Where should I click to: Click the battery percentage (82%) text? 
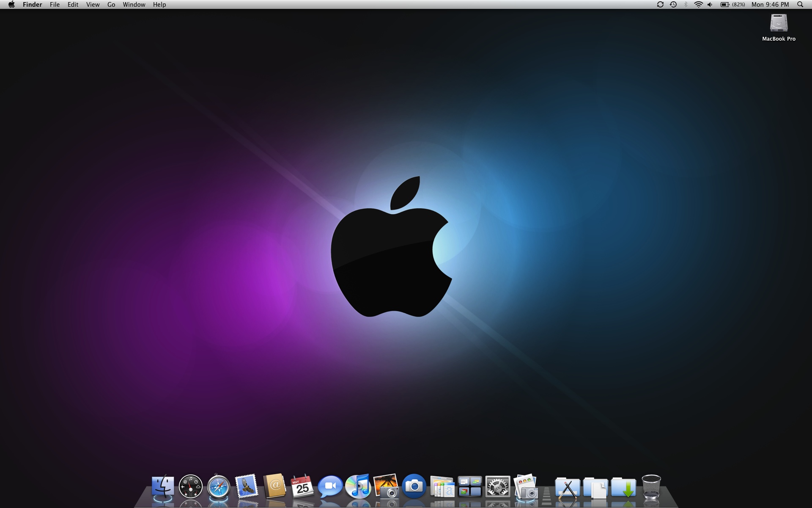739,5
